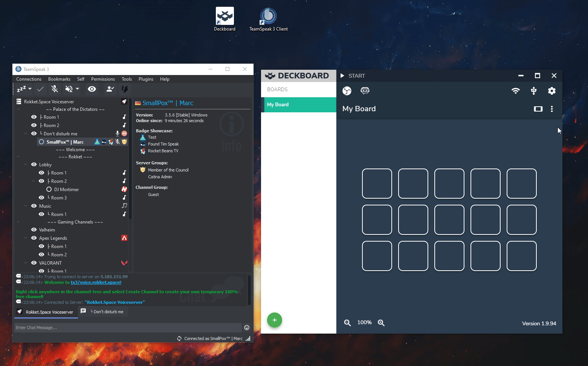588x366 pixels.
Task: Click the rocket icon beside Rokket.Space Voiceserver
Action: point(124,101)
